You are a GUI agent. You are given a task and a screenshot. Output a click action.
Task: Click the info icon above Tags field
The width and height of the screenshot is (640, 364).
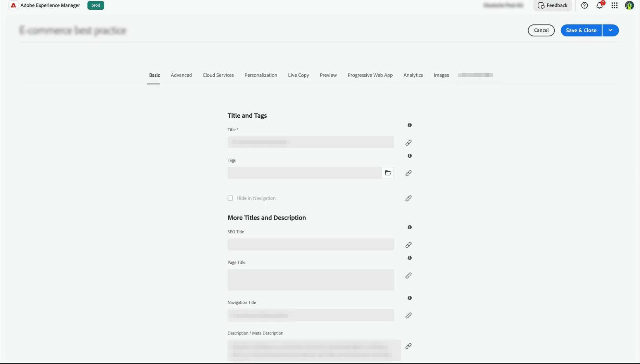409,156
